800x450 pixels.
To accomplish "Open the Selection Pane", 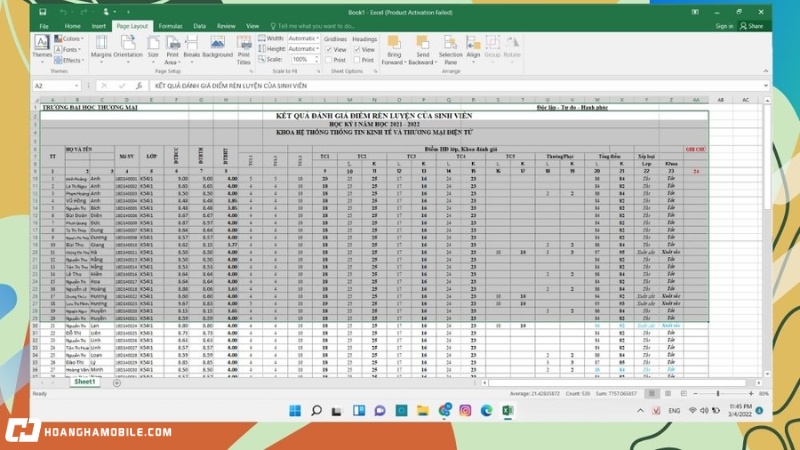I will tap(450, 50).
